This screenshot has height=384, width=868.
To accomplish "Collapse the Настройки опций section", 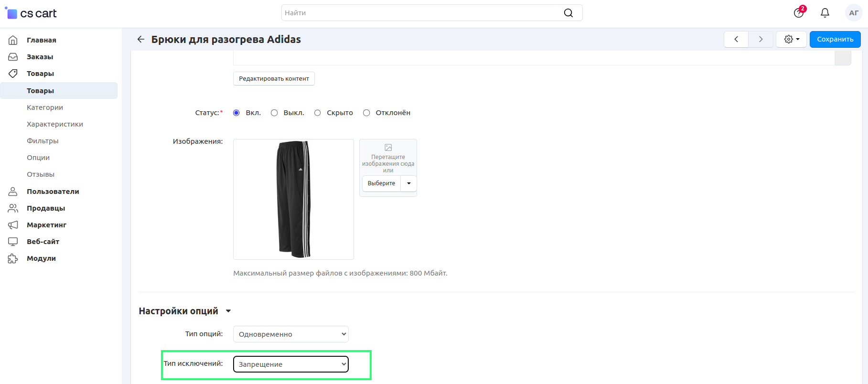I will (x=228, y=311).
